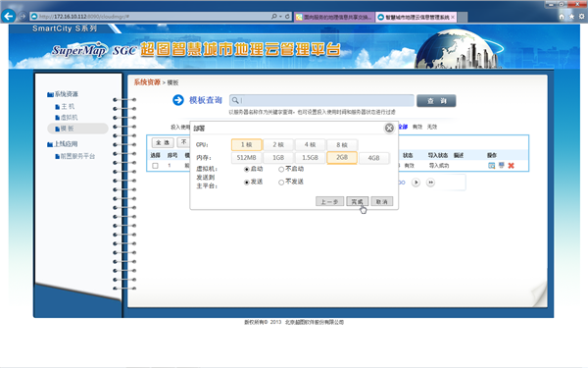Click the browser forward arrow button

(23, 16)
